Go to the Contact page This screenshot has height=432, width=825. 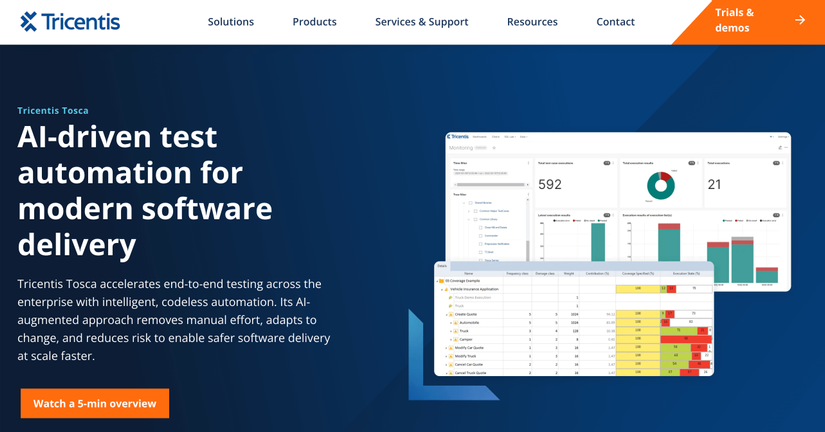tap(615, 22)
